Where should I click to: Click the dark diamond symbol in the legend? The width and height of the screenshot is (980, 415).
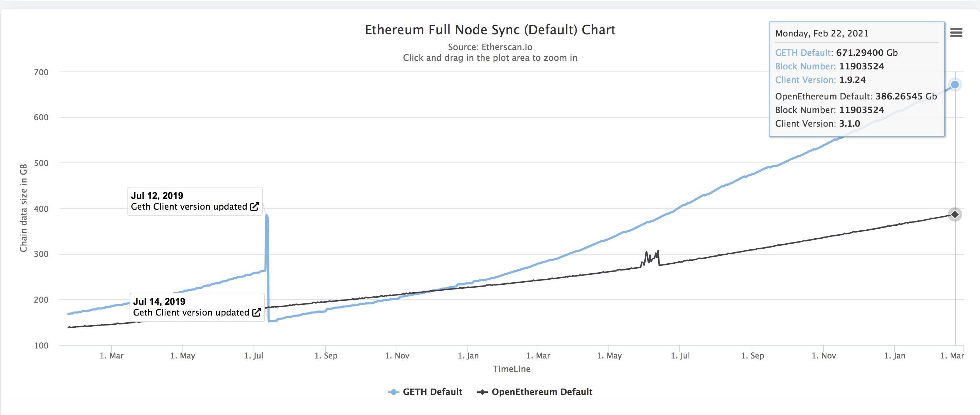pyautogui.click(x=482, y=392)
